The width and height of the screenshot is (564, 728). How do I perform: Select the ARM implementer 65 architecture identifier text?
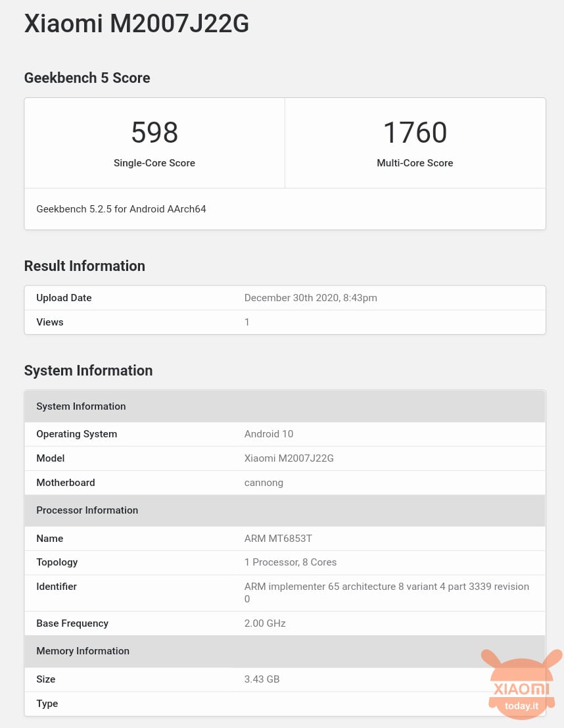pyautogui.click(x=387, y=593)
